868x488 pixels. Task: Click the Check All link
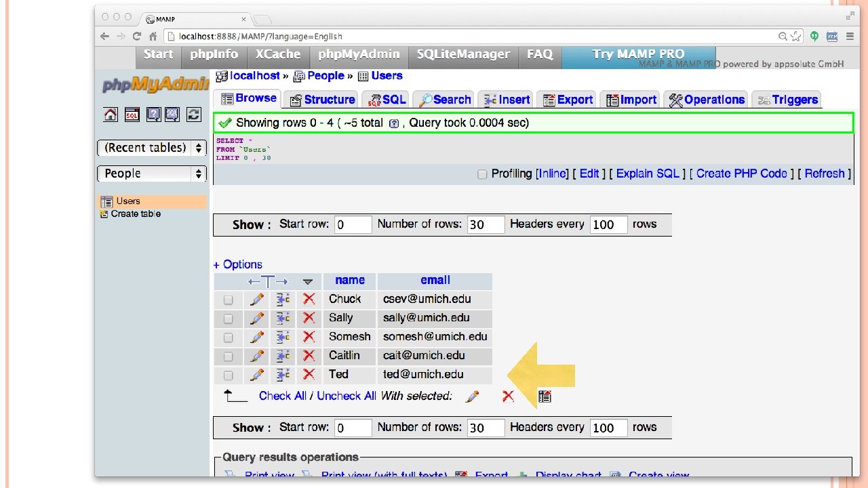click(283, 396)
